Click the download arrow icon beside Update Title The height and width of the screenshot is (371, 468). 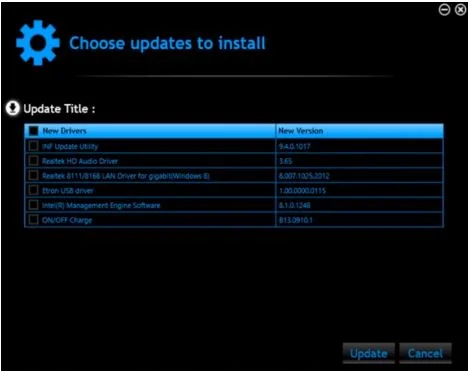pos(13,108)
